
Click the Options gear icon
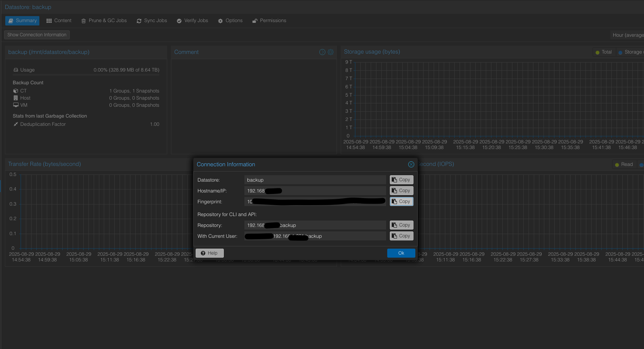coord(220,21)
